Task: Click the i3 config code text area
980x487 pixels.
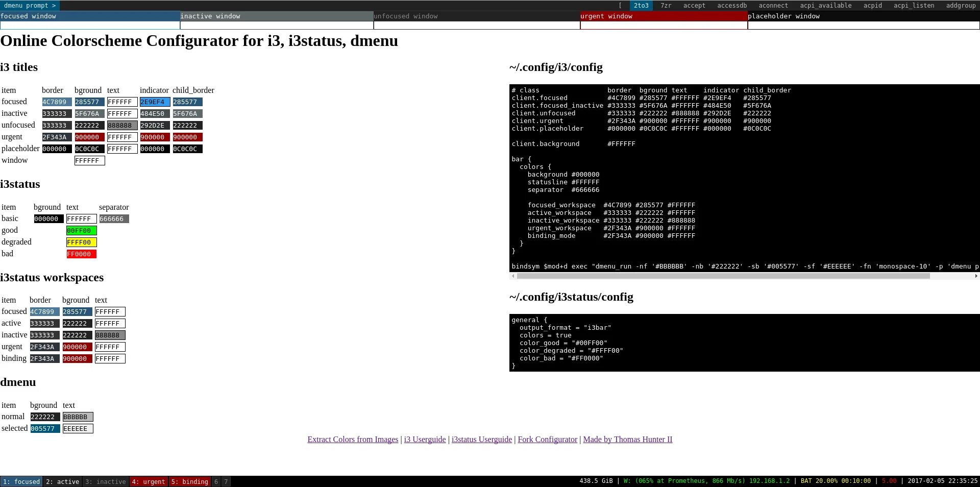Action: pyautogui.click(x=745, y=178)
